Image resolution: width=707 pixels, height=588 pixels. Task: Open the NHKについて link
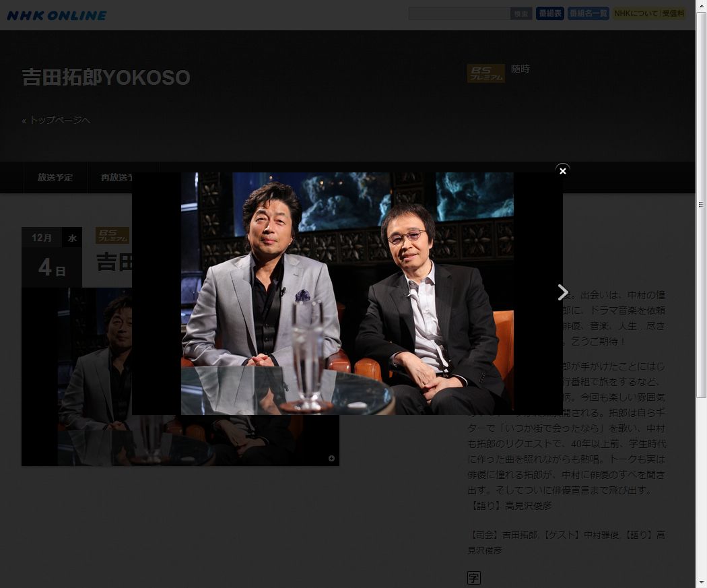click(636, 13)
